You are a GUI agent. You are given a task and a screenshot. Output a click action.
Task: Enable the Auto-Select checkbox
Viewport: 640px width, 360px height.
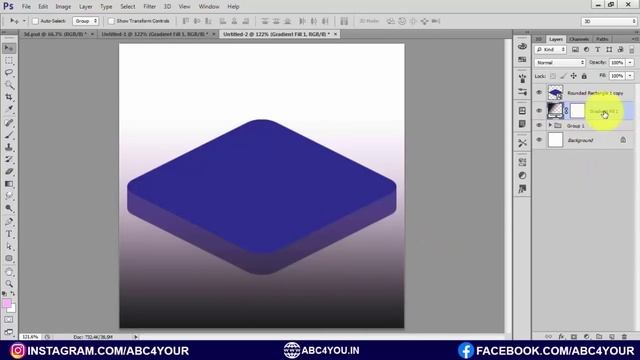pyautogui.click(x=35, y=21)
